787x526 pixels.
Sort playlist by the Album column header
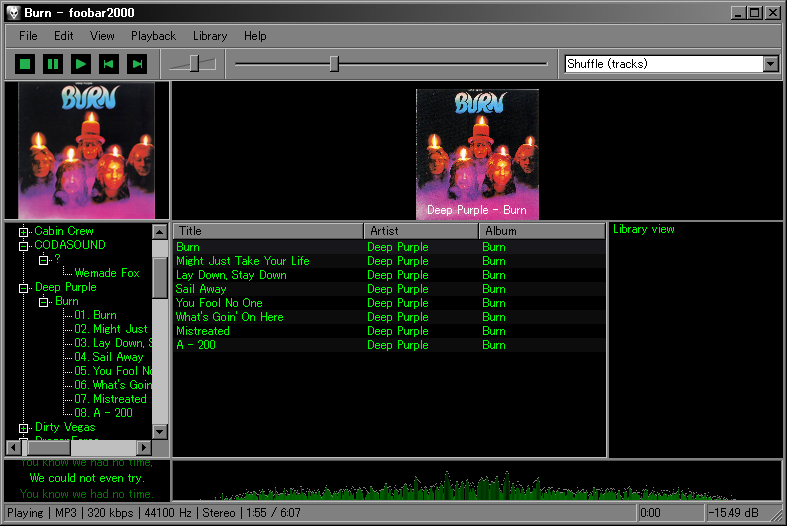(542, 231)
